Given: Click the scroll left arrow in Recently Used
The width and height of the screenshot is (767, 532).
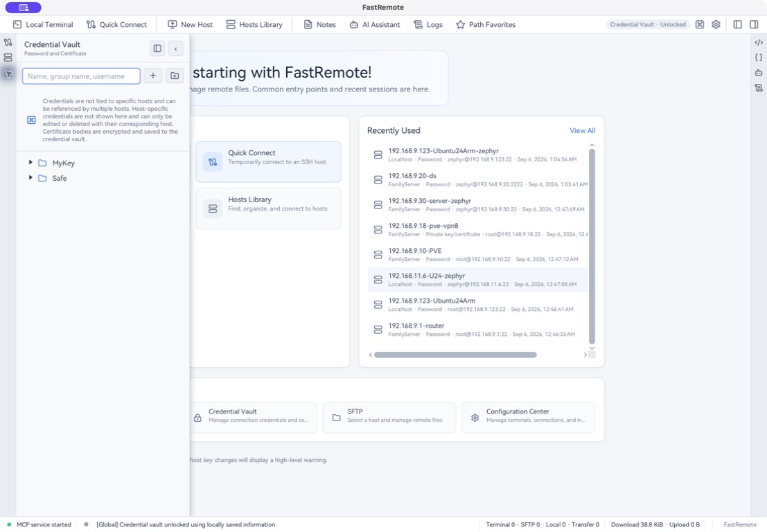Looking at the screenshot, I should tap(370, 355).
